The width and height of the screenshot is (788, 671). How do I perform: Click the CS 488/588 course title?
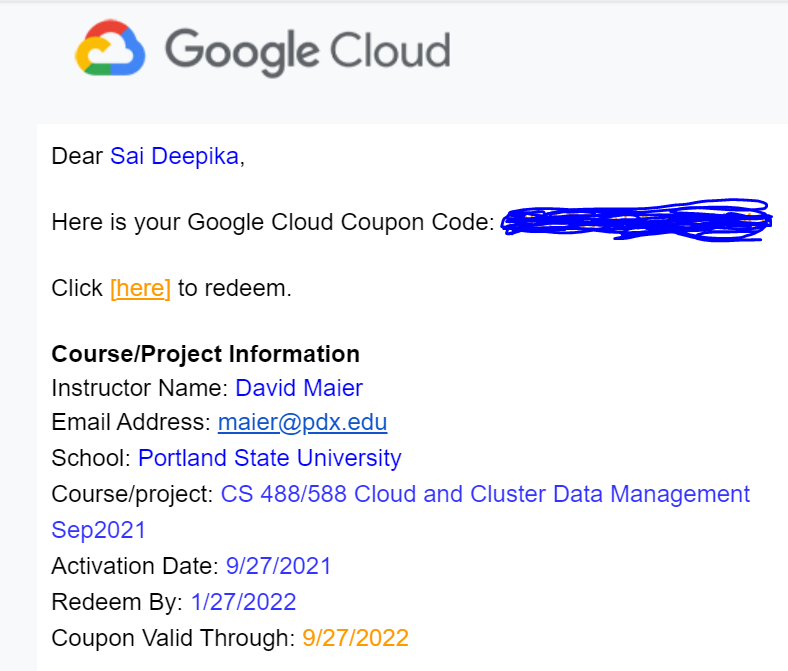(x=485, y=494)
